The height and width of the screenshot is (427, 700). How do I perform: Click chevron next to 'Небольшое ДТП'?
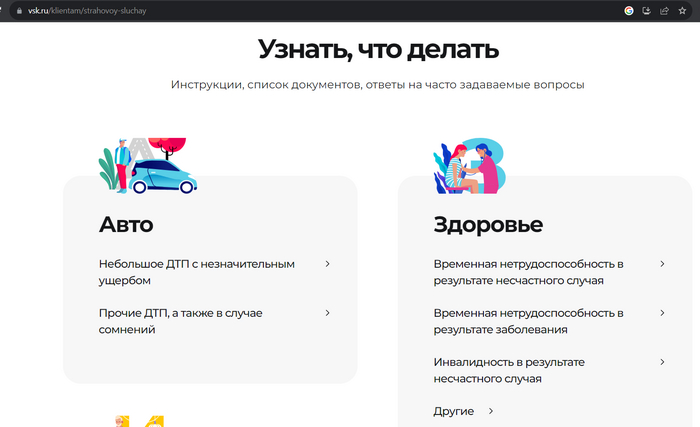click(328, 264)
